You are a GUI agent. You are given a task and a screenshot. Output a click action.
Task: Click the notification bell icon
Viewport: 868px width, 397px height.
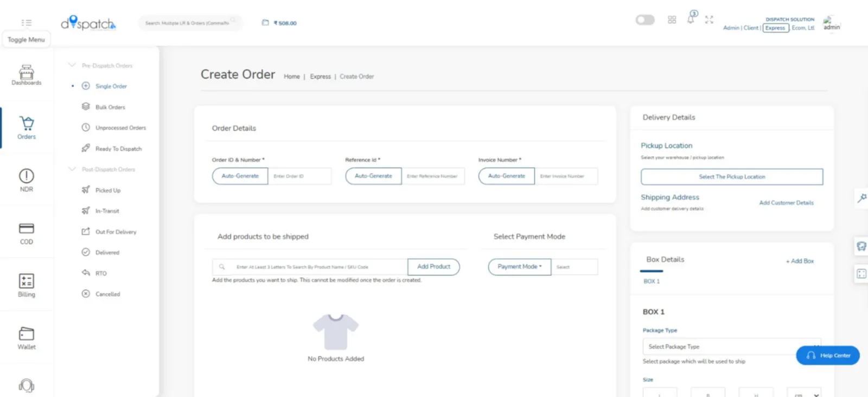click(691, 20)
